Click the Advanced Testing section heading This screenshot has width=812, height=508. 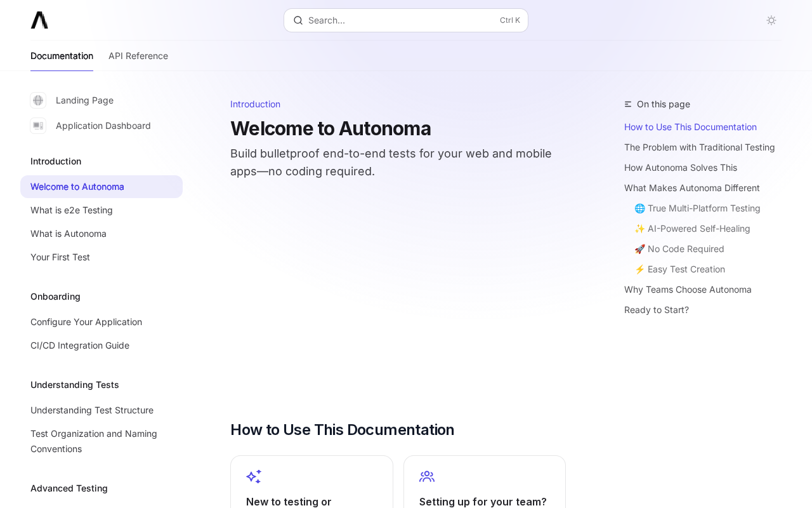pyautogui.click(x=69, y=488)
